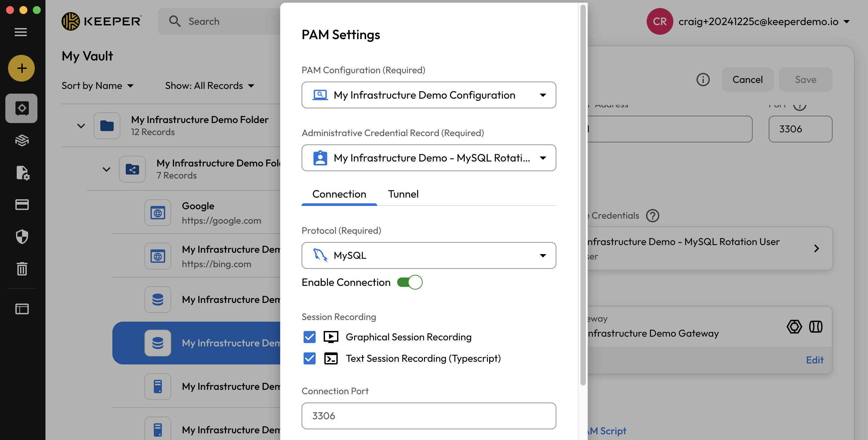Click the Cancel button
Image resolution: width=868 pixels, height=440 pixels.
[747, 80]
